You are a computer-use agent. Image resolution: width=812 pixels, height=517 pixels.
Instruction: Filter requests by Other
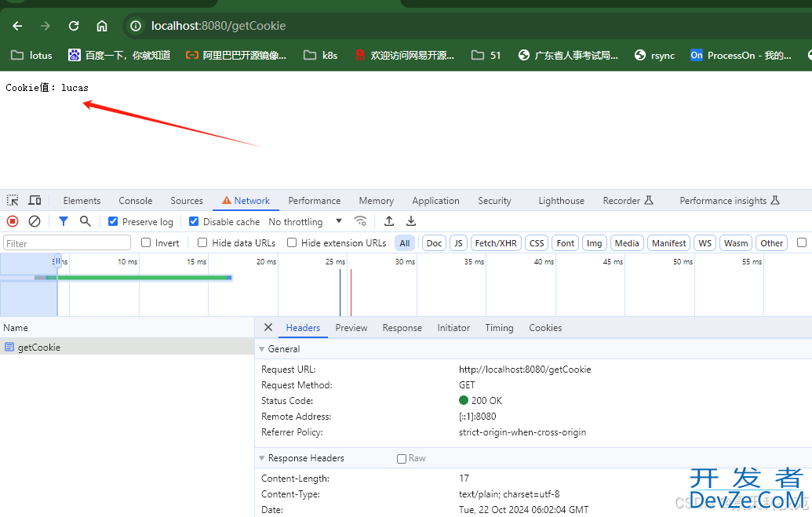tap(772, 243)
